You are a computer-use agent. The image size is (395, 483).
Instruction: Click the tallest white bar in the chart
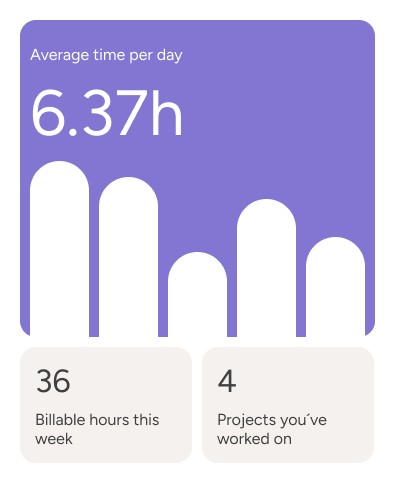coord(60,249)
